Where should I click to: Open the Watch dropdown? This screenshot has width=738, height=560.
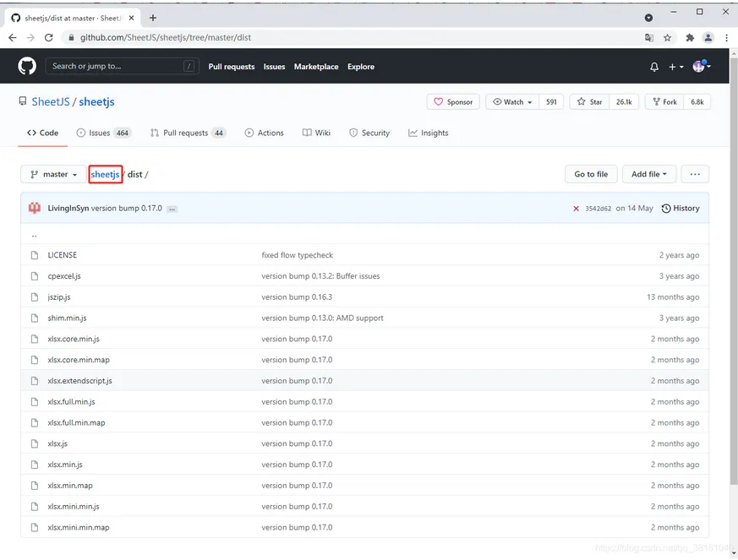coord(512,101)
